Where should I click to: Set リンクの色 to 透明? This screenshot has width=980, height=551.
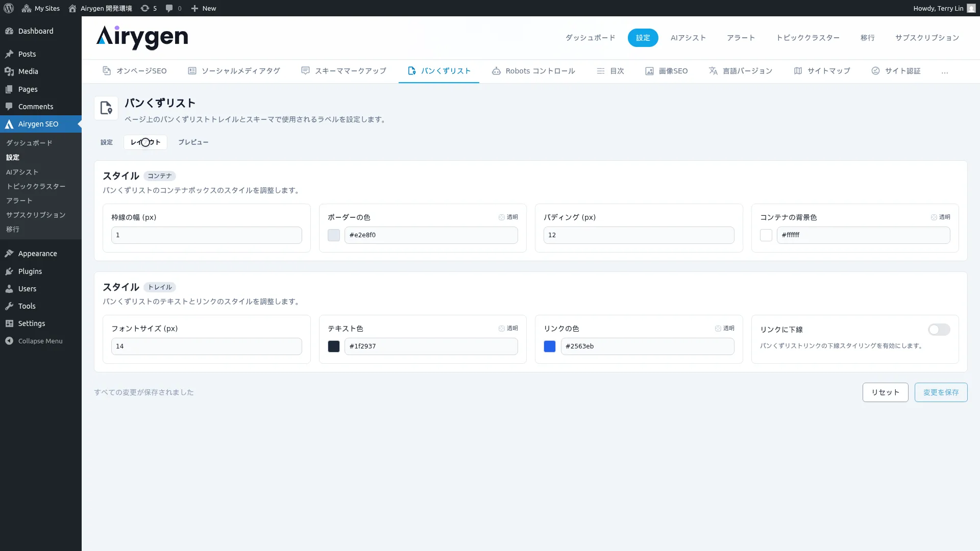[725, 329]
